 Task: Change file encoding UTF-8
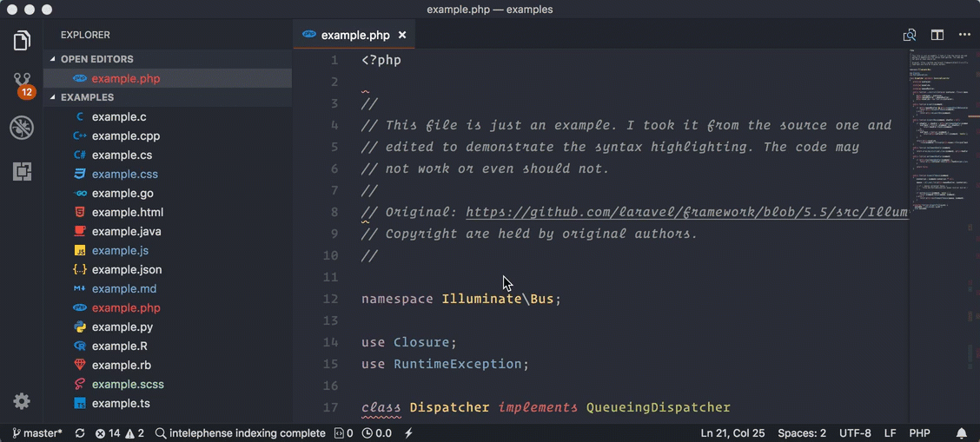pos(855,433)
